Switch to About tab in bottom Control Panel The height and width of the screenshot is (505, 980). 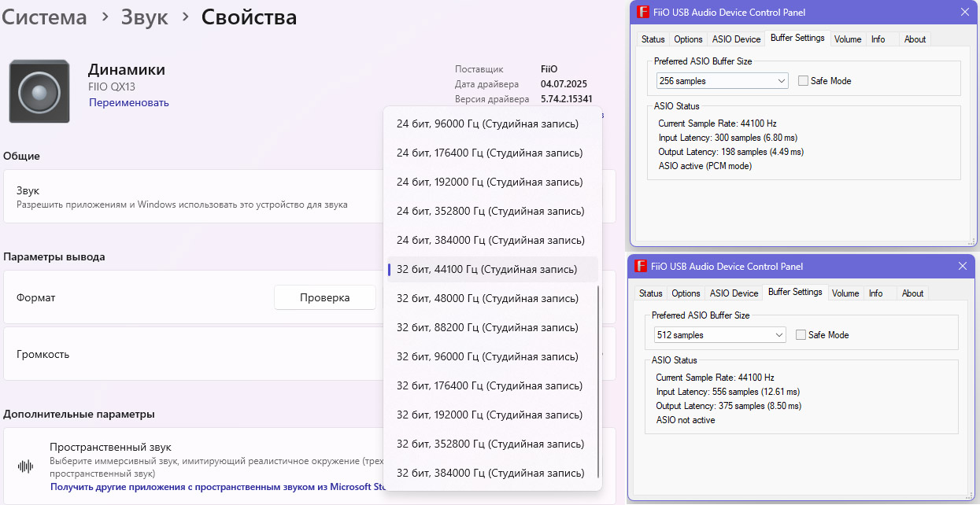[x=912, y=293]
